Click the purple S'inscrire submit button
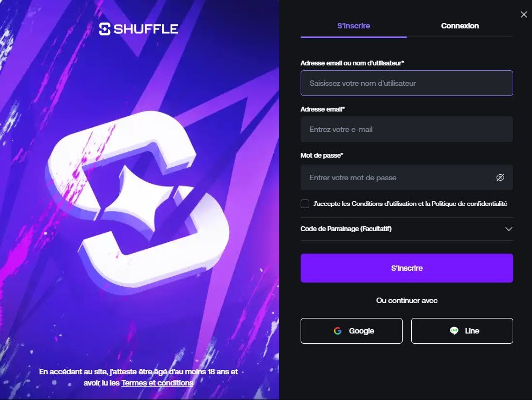Image resolution: width=532 pixels, height=400 pixels. tap(407, 268)
